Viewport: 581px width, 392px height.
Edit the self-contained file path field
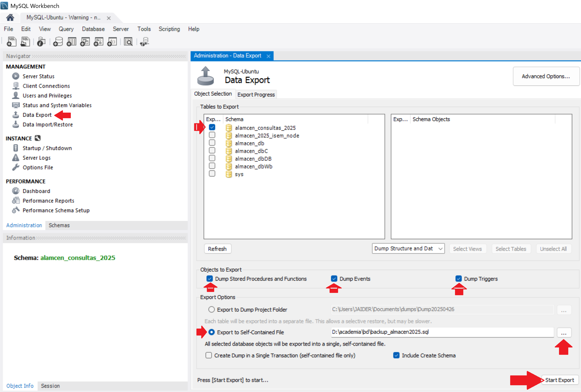coord(442,333)
